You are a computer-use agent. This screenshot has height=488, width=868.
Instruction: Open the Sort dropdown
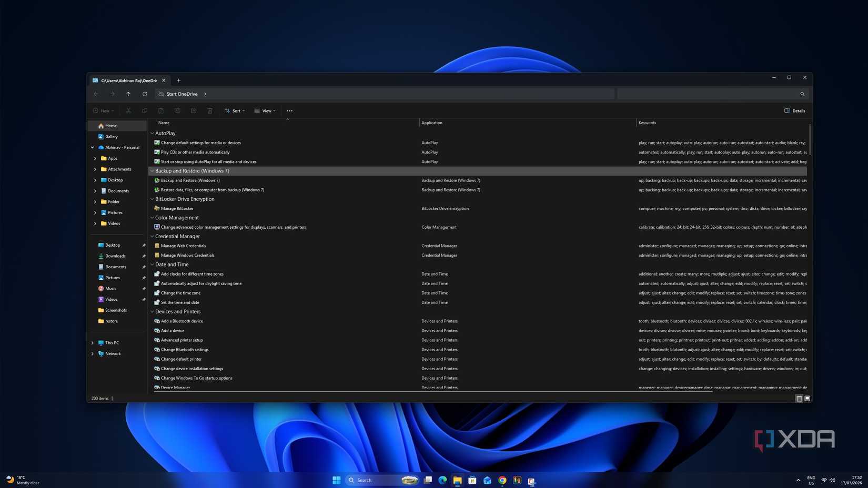coord(235,111)
